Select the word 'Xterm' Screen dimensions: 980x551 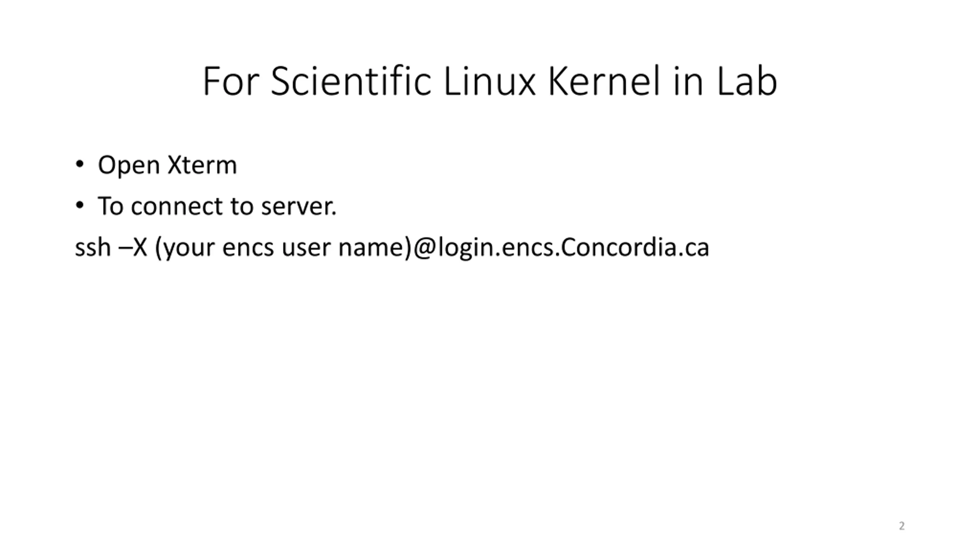(x=203, y=165)
